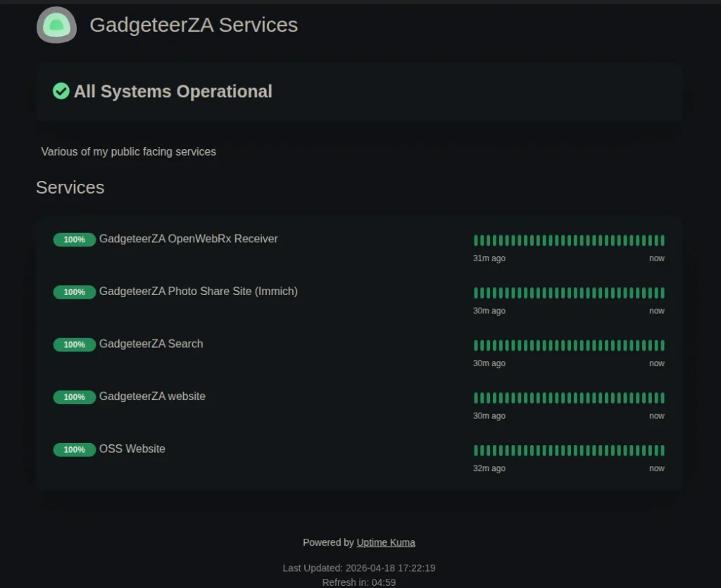The height and width of the screenshot is (588, 721).
Task: Click the OSS Website service name
Action: (132, 449)
